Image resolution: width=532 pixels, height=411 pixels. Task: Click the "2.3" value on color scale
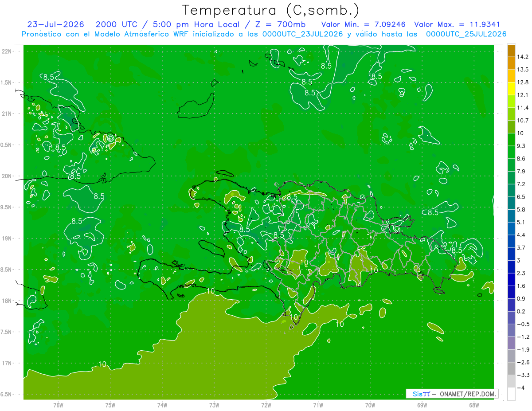pos(521,273)
